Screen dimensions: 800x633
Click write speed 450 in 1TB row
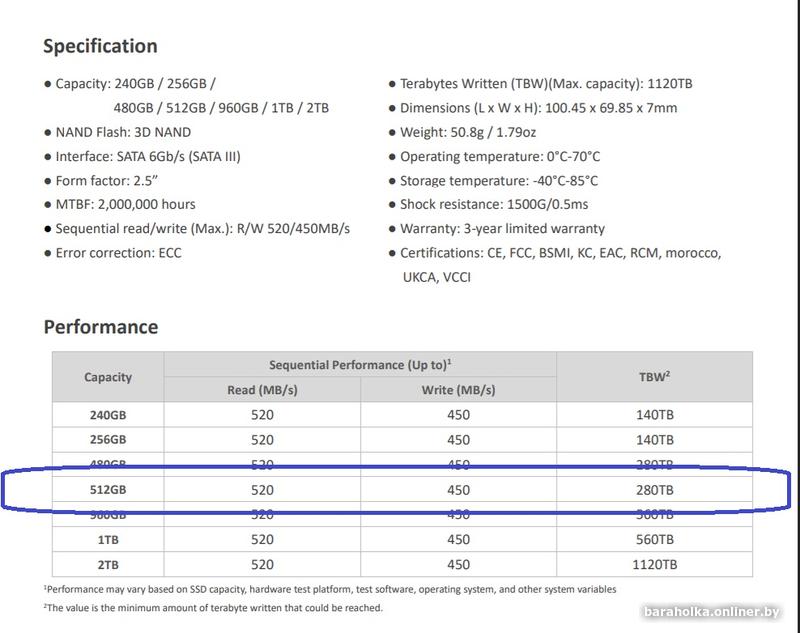point(458,540)
